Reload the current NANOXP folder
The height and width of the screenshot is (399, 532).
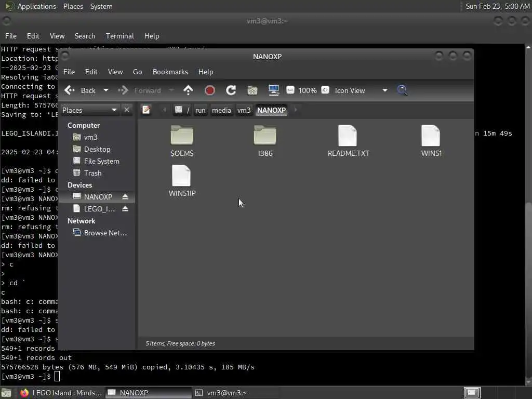[231, 90]
